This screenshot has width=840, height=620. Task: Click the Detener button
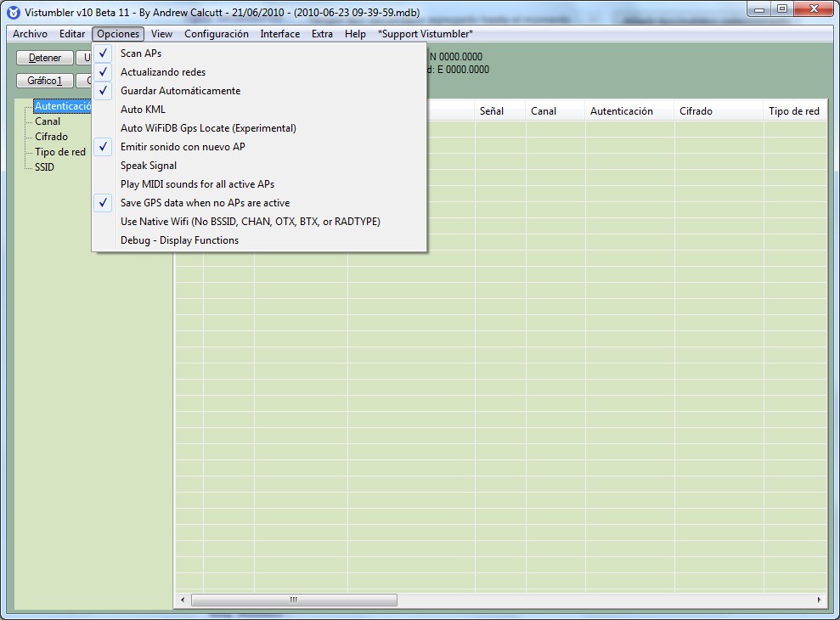(x=45, y=58)
